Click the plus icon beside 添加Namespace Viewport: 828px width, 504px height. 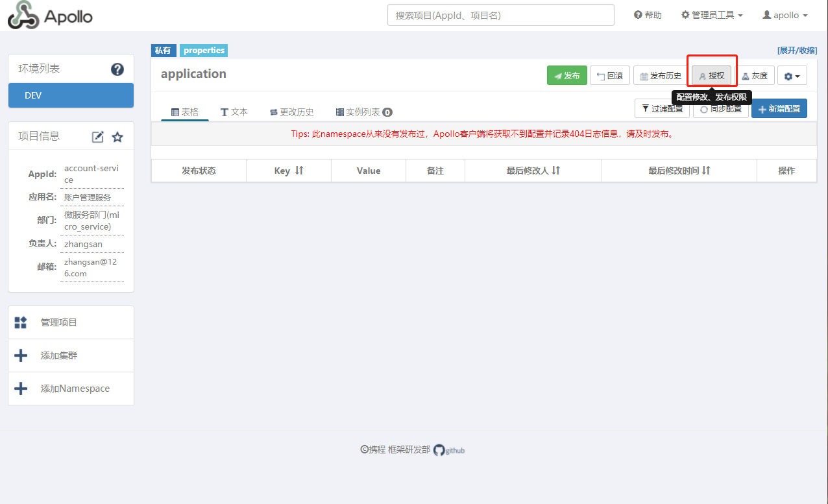(x=21, y=389)
